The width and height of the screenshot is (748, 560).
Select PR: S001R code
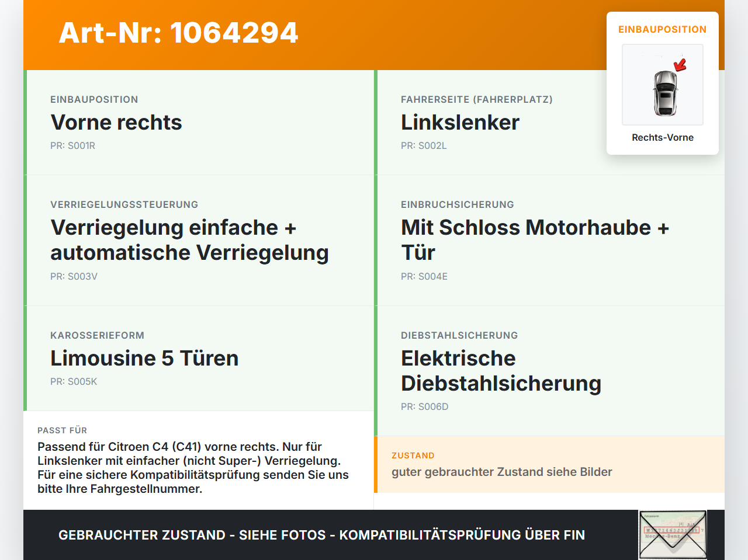coord(72,146)
